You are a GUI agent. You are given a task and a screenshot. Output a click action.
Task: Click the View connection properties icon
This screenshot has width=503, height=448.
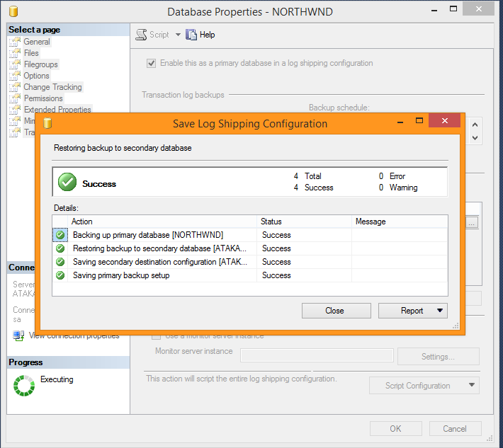click(18, 335)
